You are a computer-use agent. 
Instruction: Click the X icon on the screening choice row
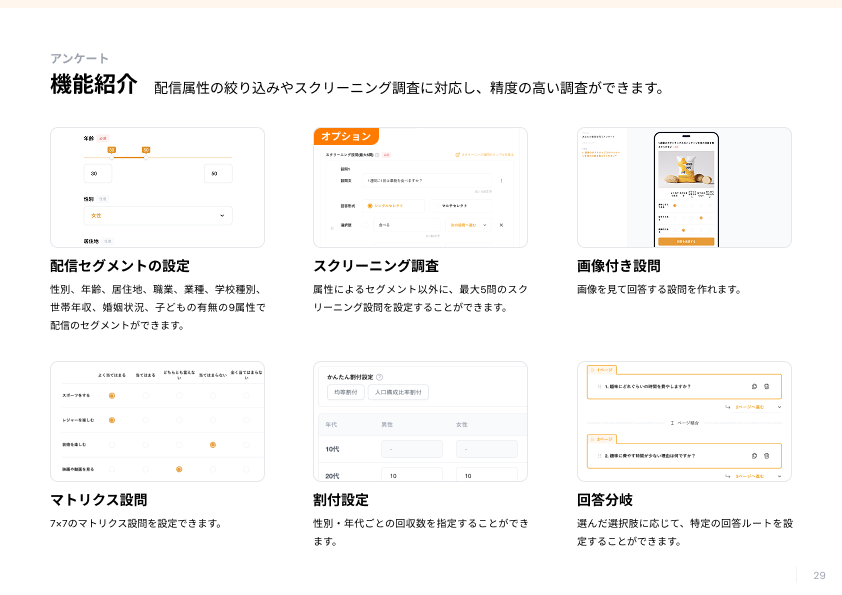pyautogui.click(x=501, y=225)
